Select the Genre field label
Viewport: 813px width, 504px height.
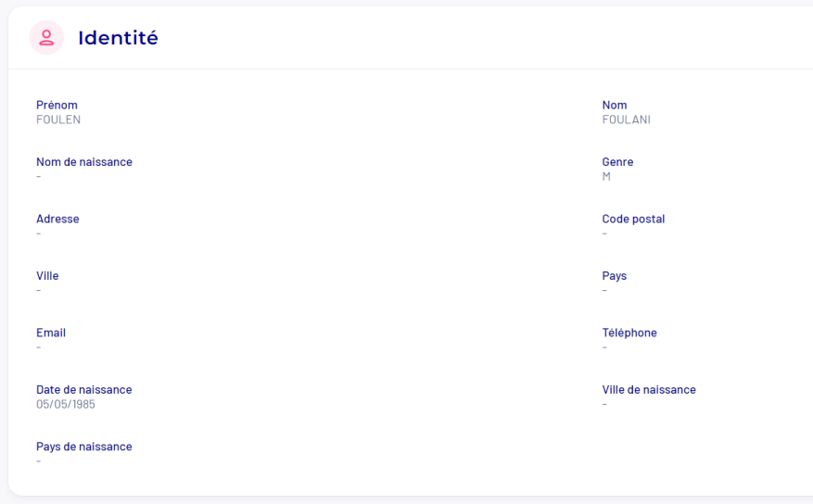coord(617,162)
